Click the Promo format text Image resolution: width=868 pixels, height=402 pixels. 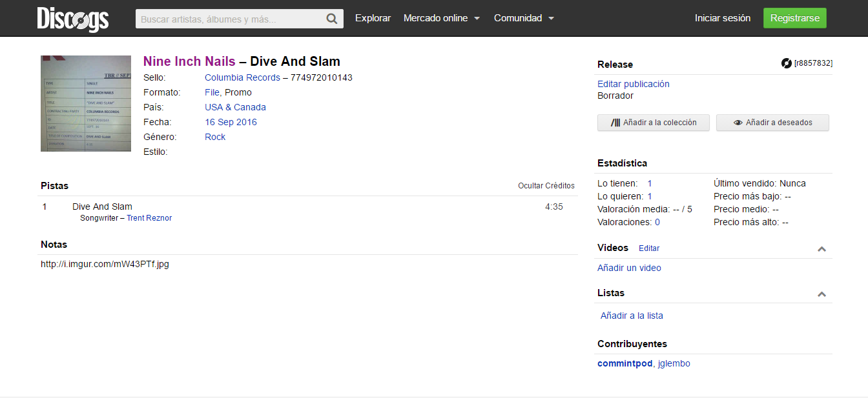238,92
